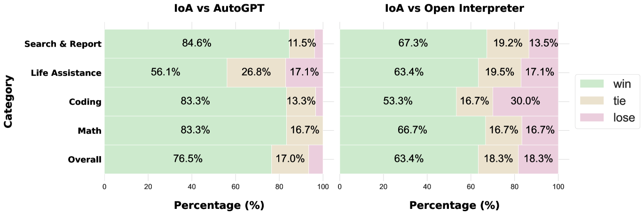Select the 13.5% lose bar segment
644x215 pixels.
pos(543,43)
